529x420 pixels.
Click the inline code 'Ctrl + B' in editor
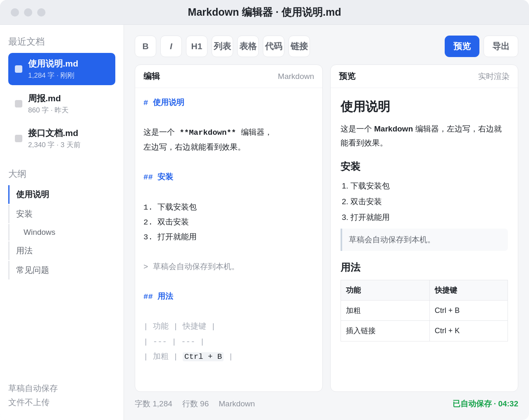203,356
